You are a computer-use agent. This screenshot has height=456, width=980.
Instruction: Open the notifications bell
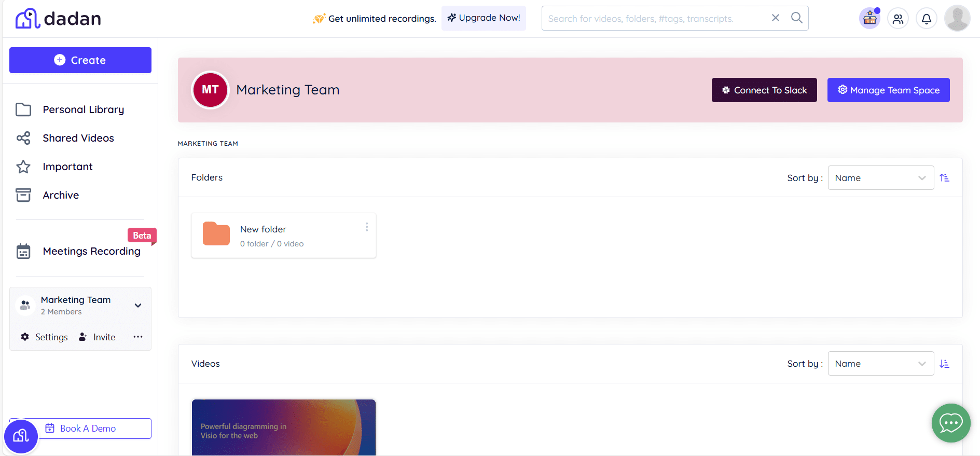[x=926, y=19]
